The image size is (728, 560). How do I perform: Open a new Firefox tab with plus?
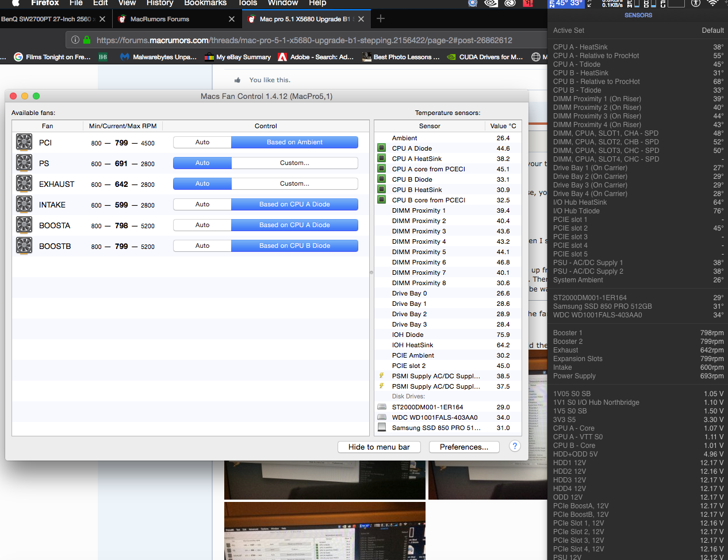coord(380,19)
